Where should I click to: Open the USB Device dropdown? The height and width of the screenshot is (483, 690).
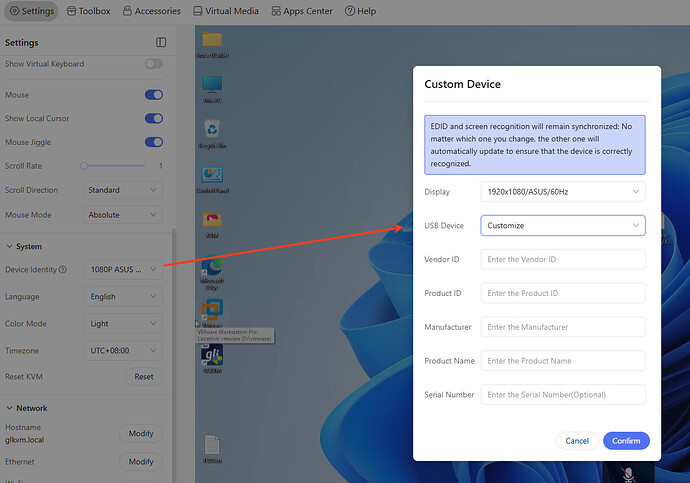pyautogui.click(x=562, y=226)
